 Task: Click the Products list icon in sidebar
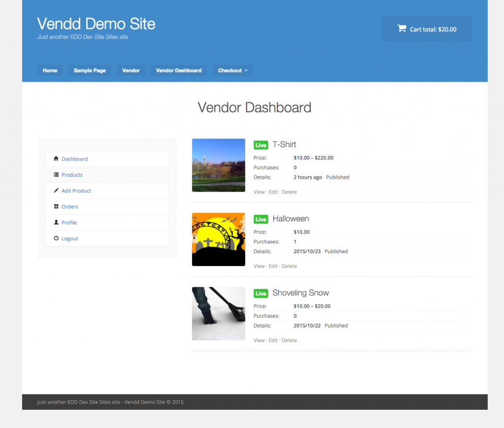click(x=56, y=175)
